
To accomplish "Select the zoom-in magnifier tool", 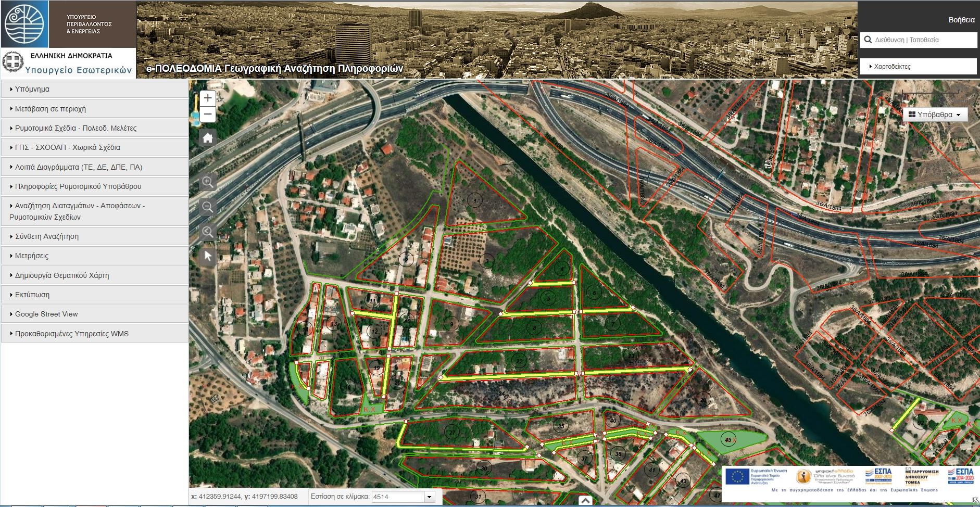I will tap(208, 182).
